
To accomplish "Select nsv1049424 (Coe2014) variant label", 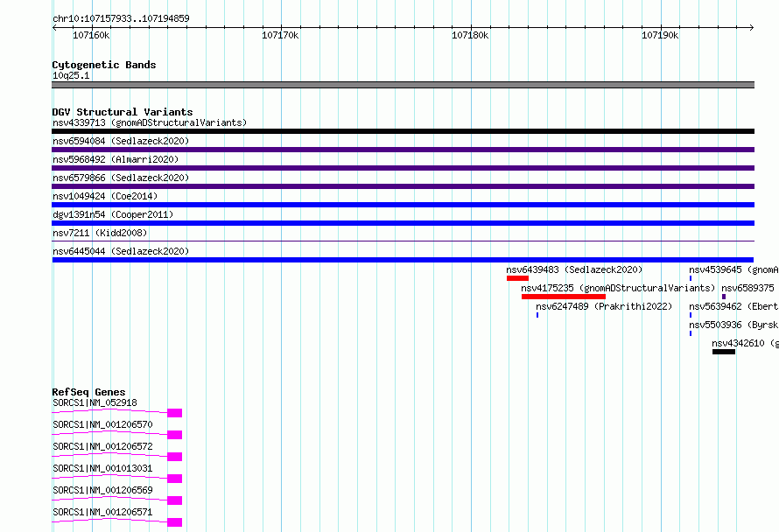I will [105, 196].
